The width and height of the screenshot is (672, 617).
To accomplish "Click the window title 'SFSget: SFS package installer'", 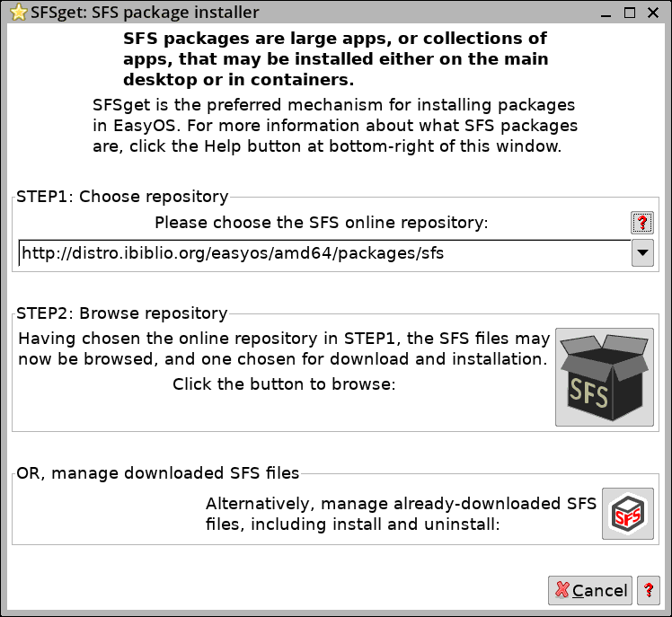I will [145, 13].
